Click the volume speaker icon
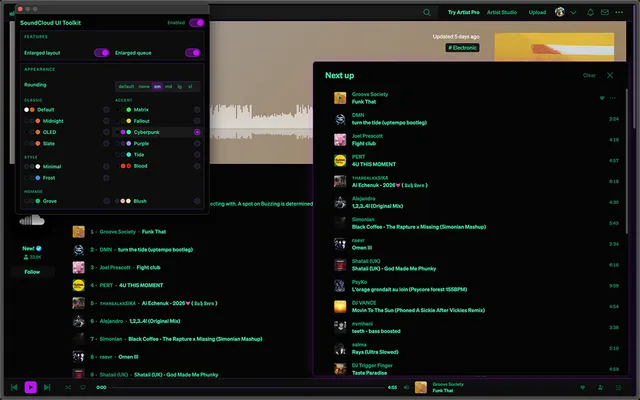The height and width of the screenshot is (400, 640). pos(406,387)
